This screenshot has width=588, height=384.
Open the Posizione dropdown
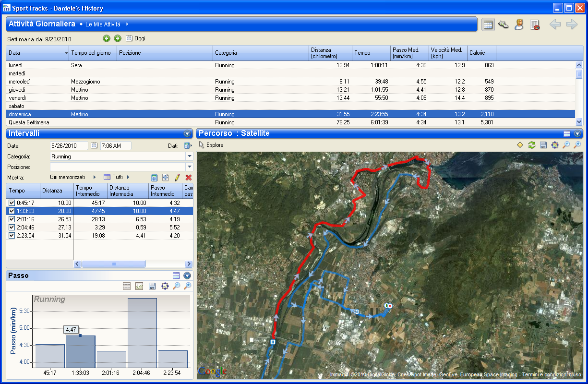click(190, 167)
